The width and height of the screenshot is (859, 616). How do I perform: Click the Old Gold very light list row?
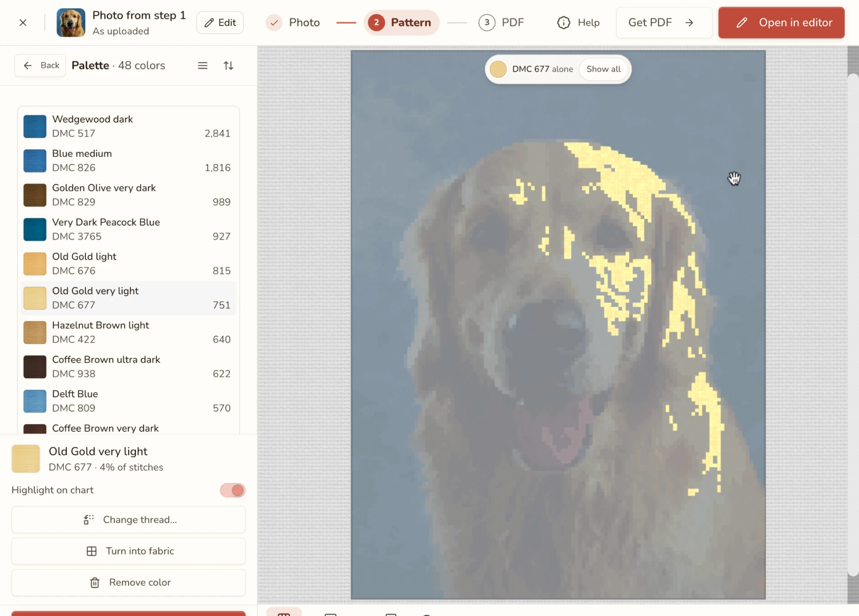tap(128, 298)
